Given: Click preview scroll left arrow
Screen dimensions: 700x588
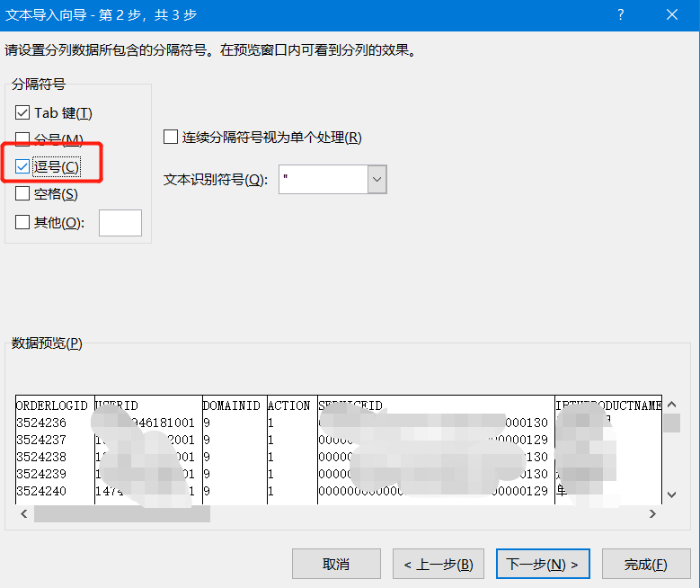Looking at the screenshot, I should point(24,514).
